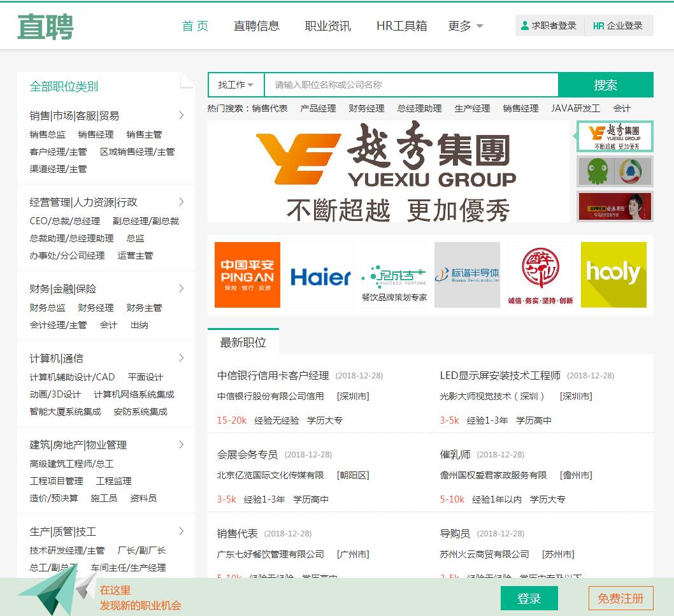Open the 技术研发经理/主管 category link

pos(67,550)
